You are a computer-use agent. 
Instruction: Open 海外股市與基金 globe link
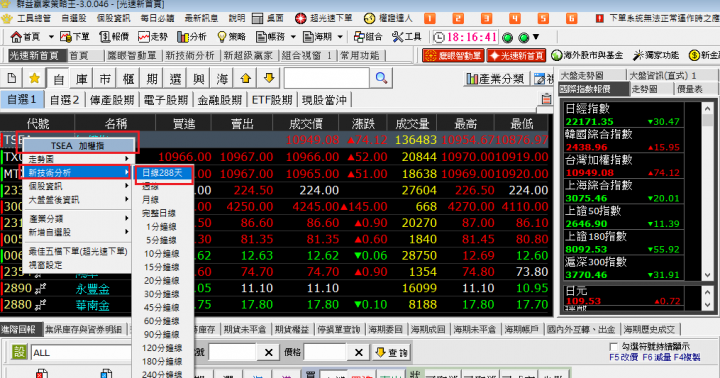pos(587,56)
